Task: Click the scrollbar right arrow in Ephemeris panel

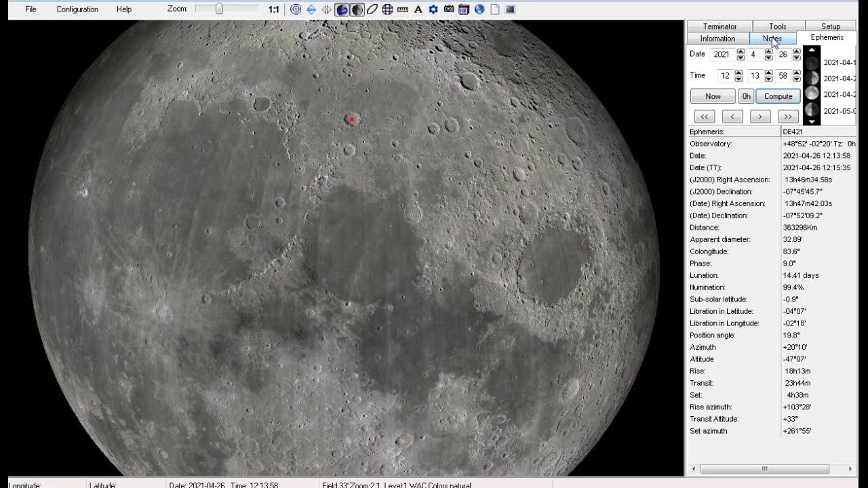Action: (850, 469)
